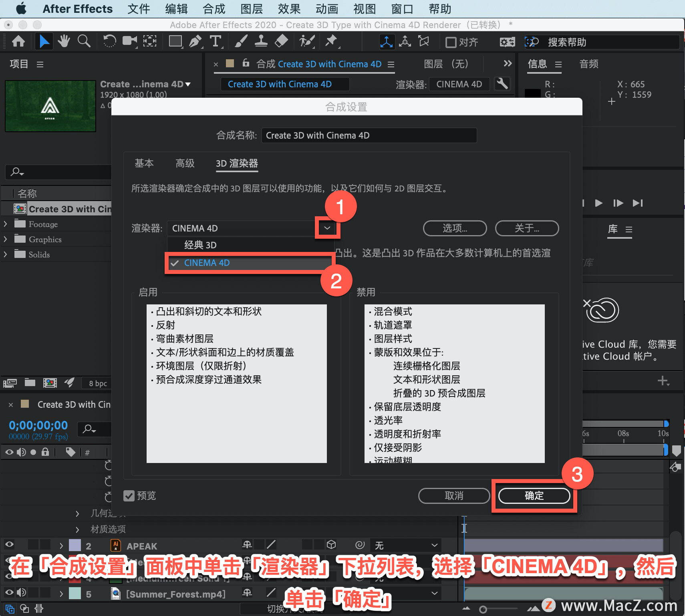The width and height of the screenshot is (685, 616).
Task: Click the timeline zoom slider handle
Action: pyautogui.click(x=483, y=609)
